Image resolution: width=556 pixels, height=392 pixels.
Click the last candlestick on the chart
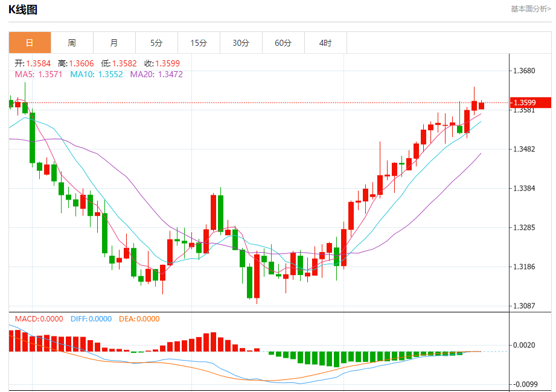click(x=481, y=105)
